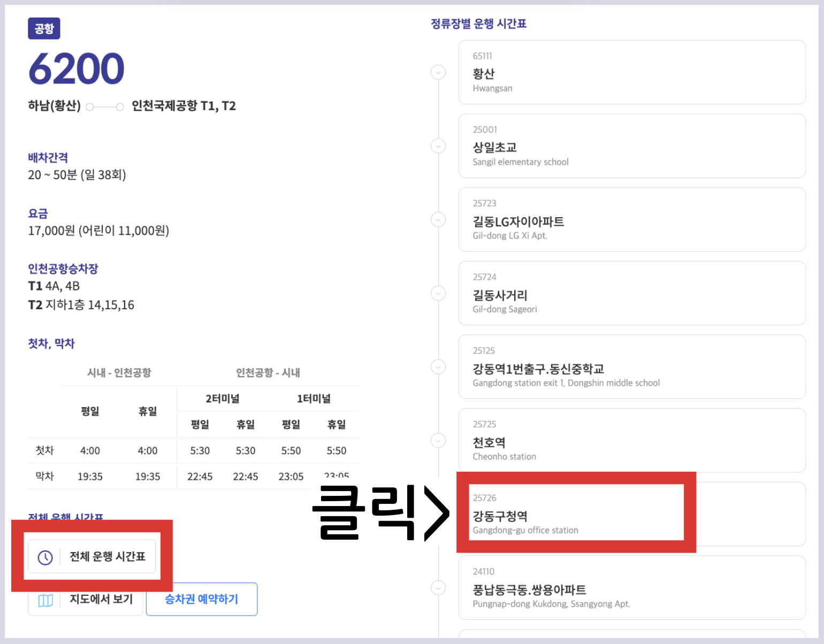Image resolution: width=824 pixels, height=644 pixels.
Task: Select the 공항 (airport) badge above 6200
Action: pos(44,28)
